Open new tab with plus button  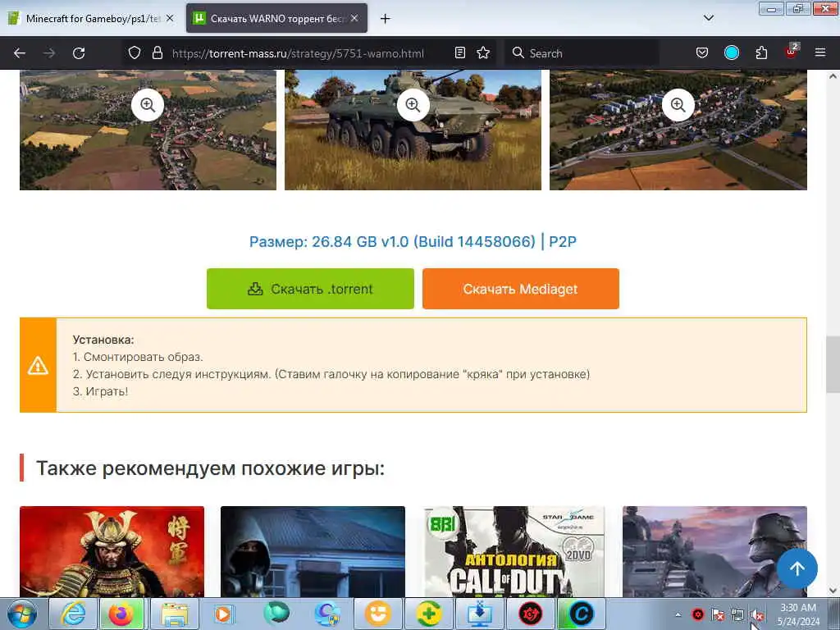point(385,19)
